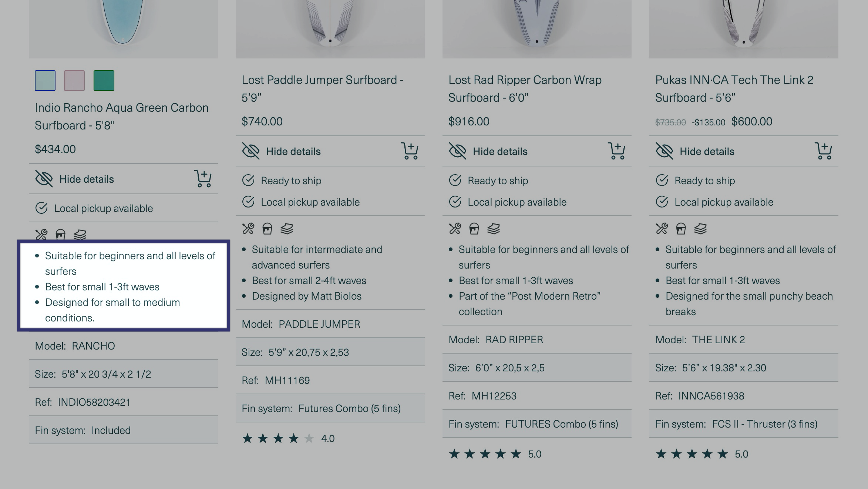Open Lost Paddle Jumper Surfboard product link

[323, 89]
